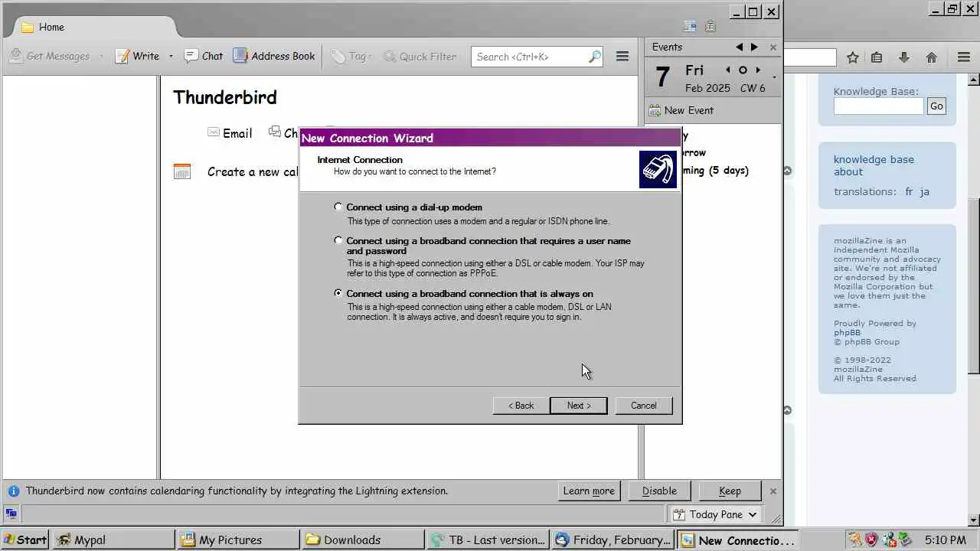This screenshot has width=980, height=551.
Task: Click Create a new calendar link
Action: pyautogui.click(x=253, y=171)
